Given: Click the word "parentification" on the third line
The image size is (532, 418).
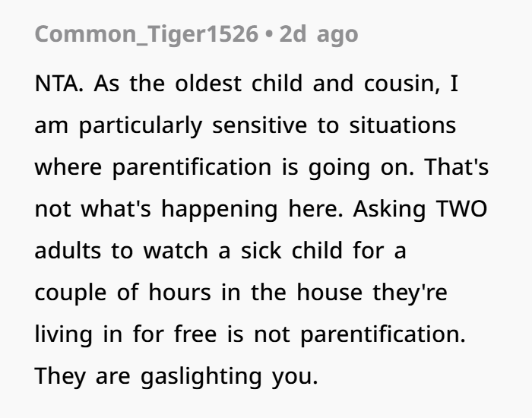Looking at the screenshot, I should (192, 168).
